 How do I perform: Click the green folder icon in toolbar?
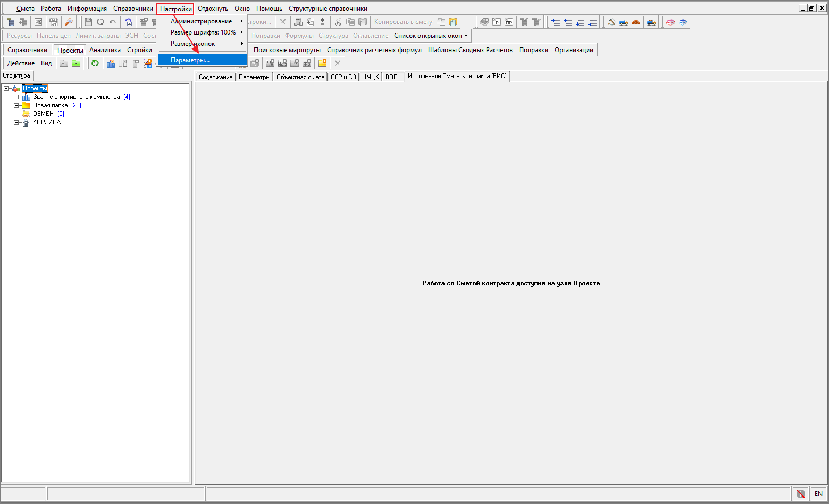tap(76, 63)
